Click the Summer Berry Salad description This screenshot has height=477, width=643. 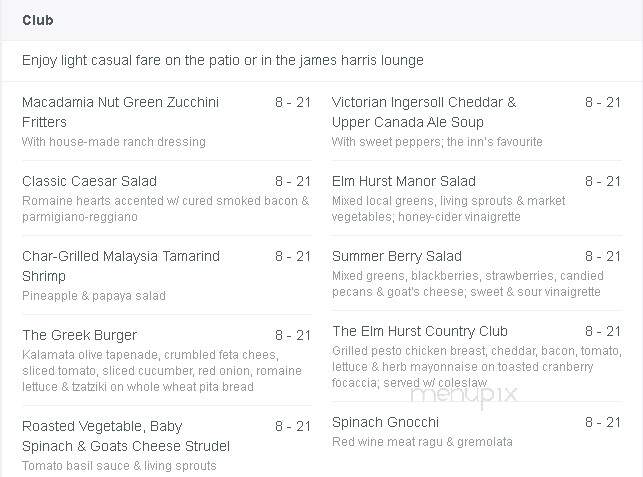click(x=467, y=283)
